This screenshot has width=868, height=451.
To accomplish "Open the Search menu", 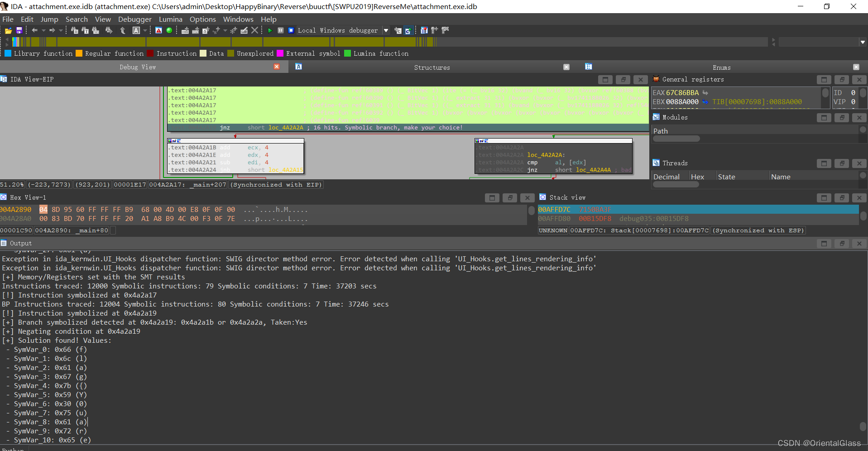I will point(77,19).
